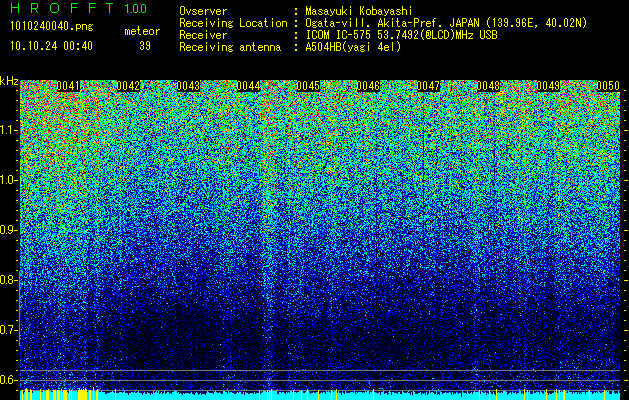Click the 0050 time marker

pos(608,86)
